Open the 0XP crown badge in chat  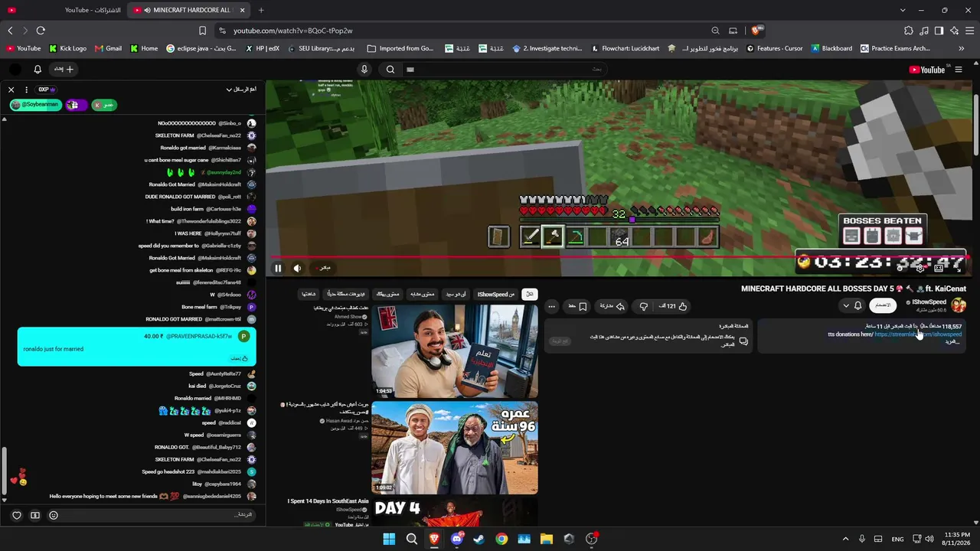[x=46, y=90]
